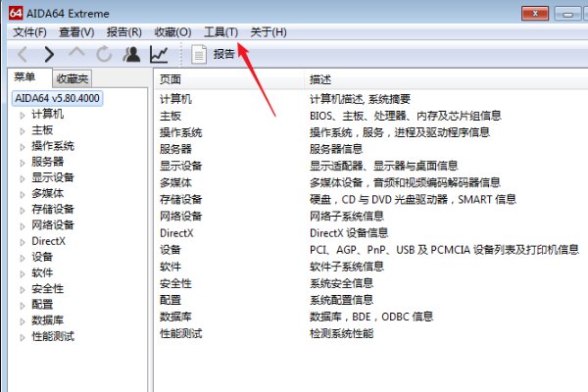Select the DirectX row in page list
The image size is (588, 392).
click(371, 233)
